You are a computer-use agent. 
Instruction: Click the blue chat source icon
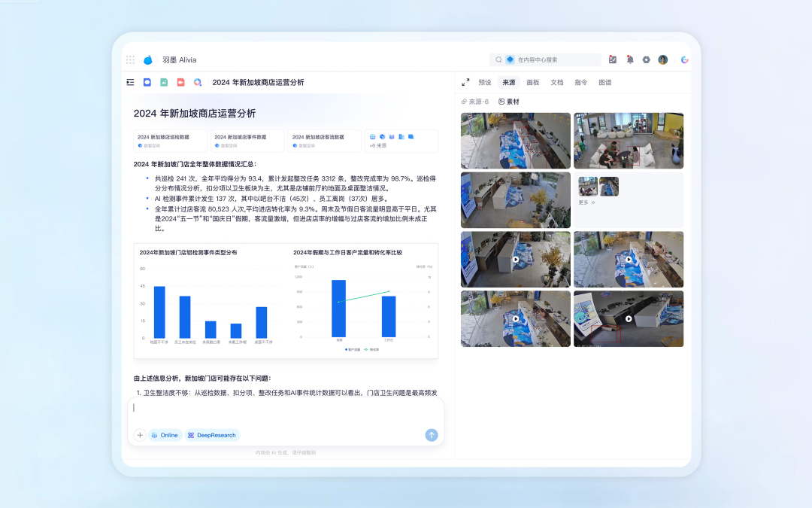[411, 137]
